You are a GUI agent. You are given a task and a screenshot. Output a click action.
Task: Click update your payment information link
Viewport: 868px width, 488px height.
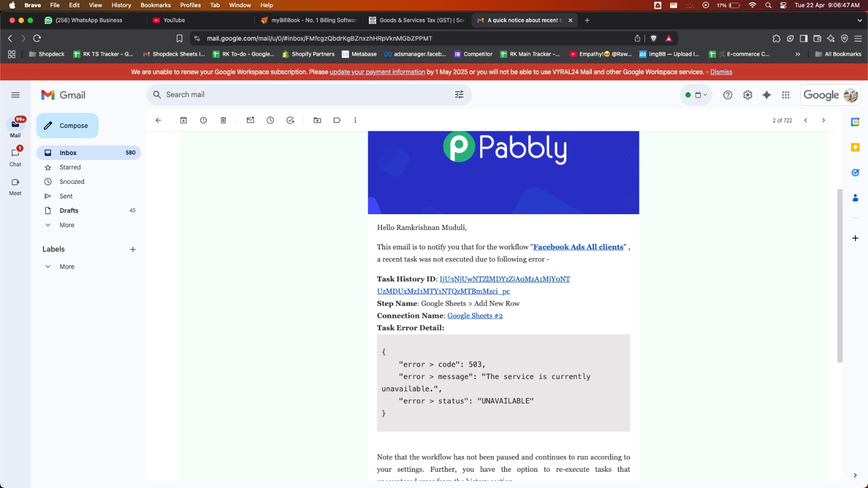tap(377, 72)
